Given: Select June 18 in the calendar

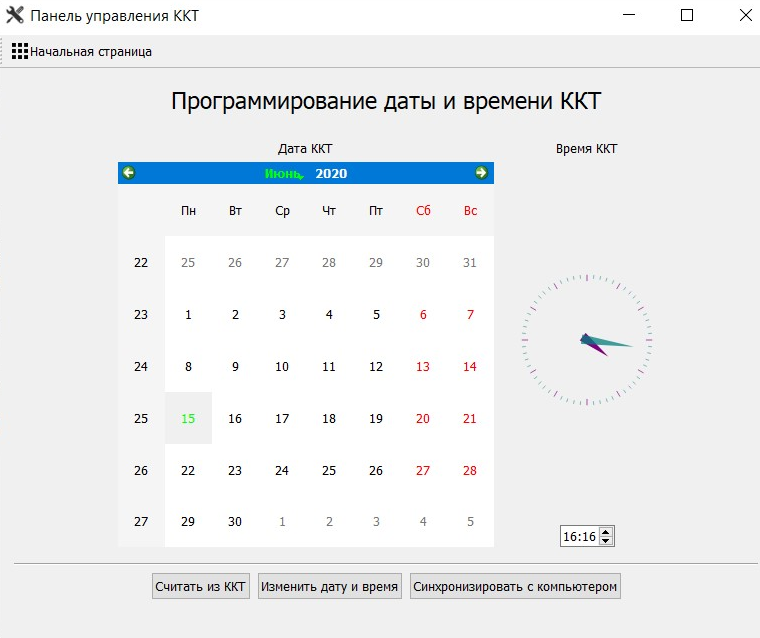Looking at the screenshot, I should click(x=329, y=418).
